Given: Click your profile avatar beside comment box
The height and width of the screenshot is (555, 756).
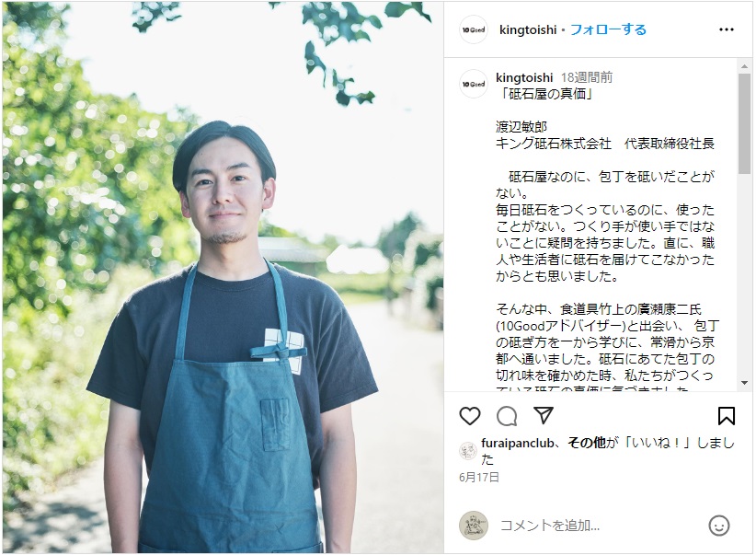Looking at the screenshot, I should (x=474, y=525).
